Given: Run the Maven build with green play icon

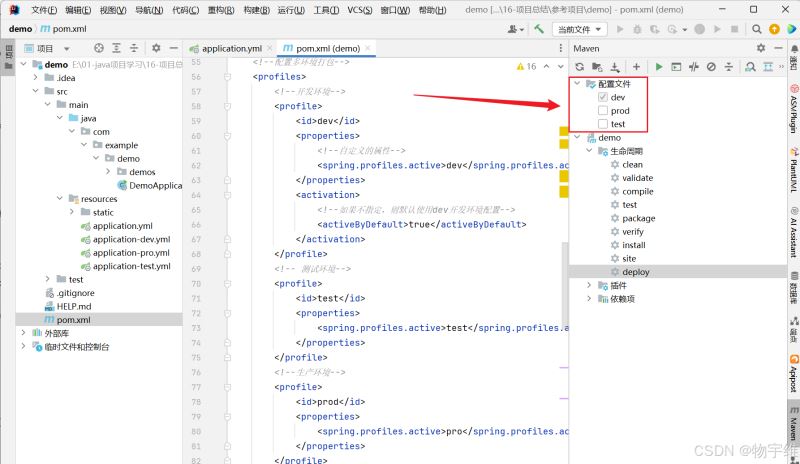Looking at the screenshot, I should [659, 67].
